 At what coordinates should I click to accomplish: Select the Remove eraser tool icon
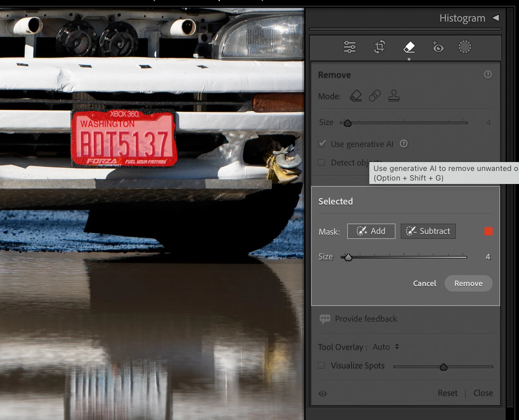click(409, 47)
